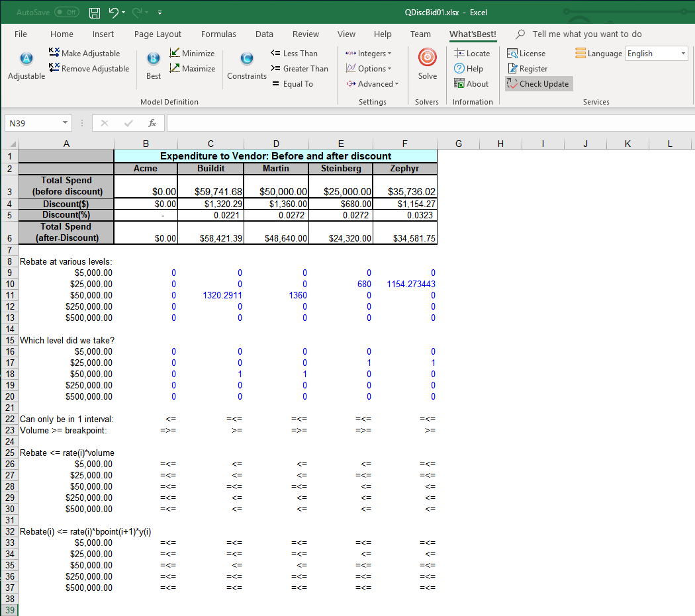Select the Expenditure to Vendor title cell

click(275, 156)
